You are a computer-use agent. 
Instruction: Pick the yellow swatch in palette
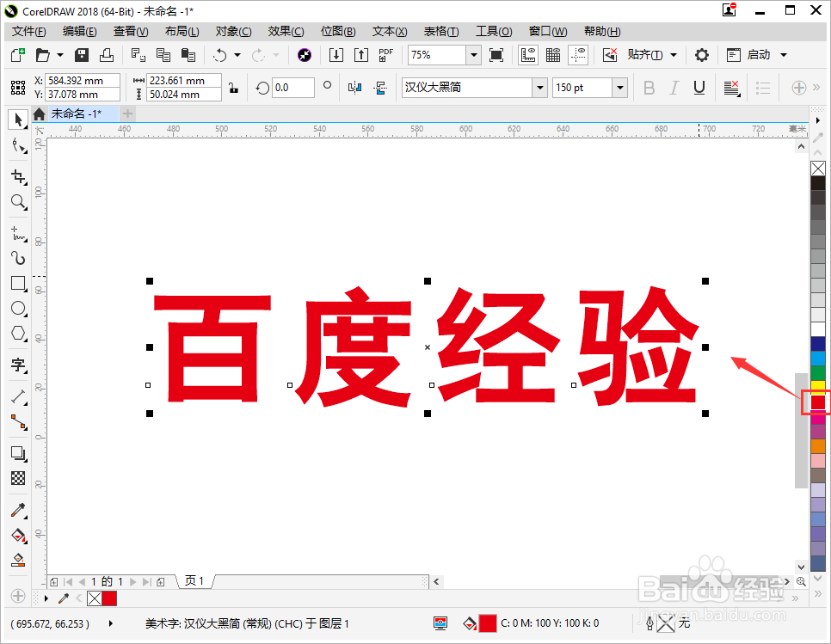pyautogui.click(x=818, y=385)
